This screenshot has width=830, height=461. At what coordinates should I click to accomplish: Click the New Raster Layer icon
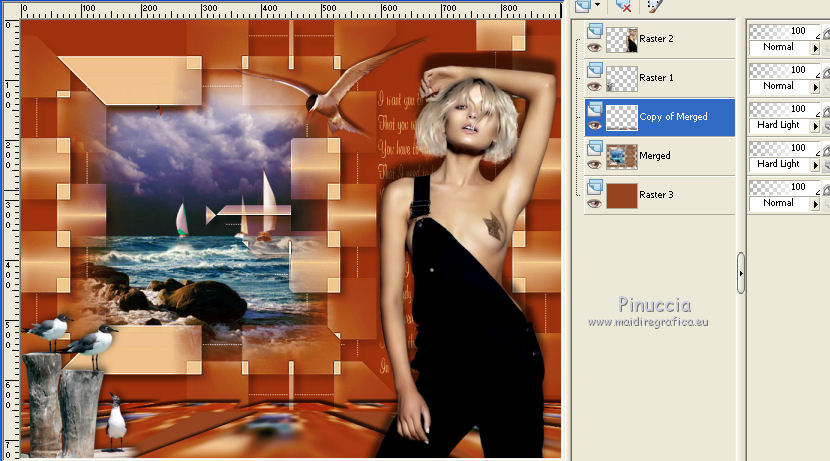tap(583, 6)
